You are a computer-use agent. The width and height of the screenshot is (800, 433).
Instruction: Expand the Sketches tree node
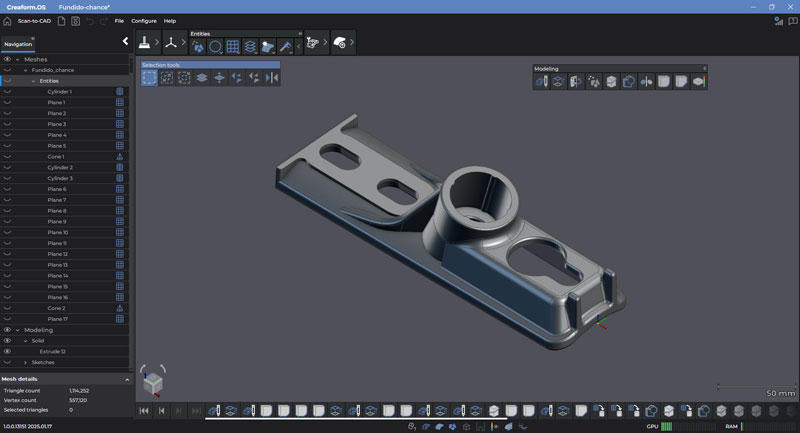point(25,362)
